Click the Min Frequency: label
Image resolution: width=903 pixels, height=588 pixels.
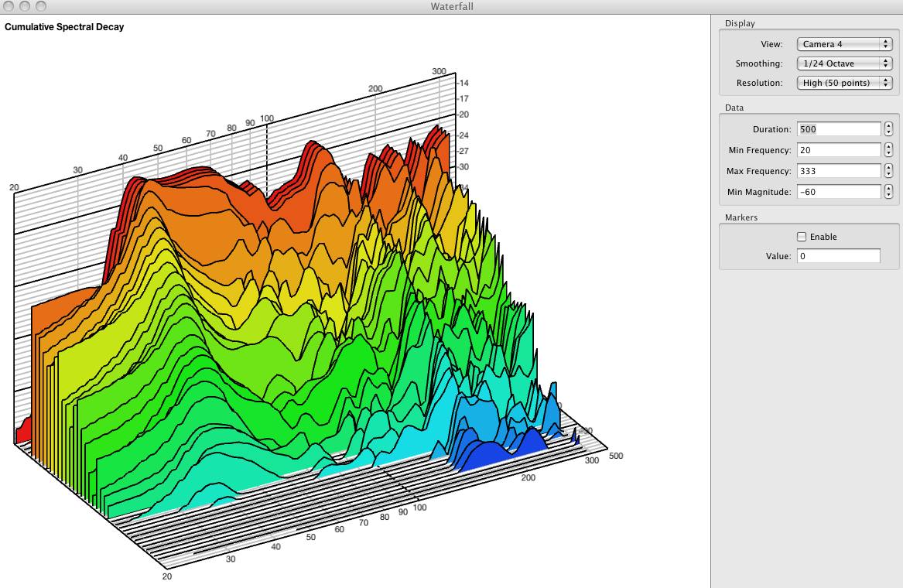(760, 150)
